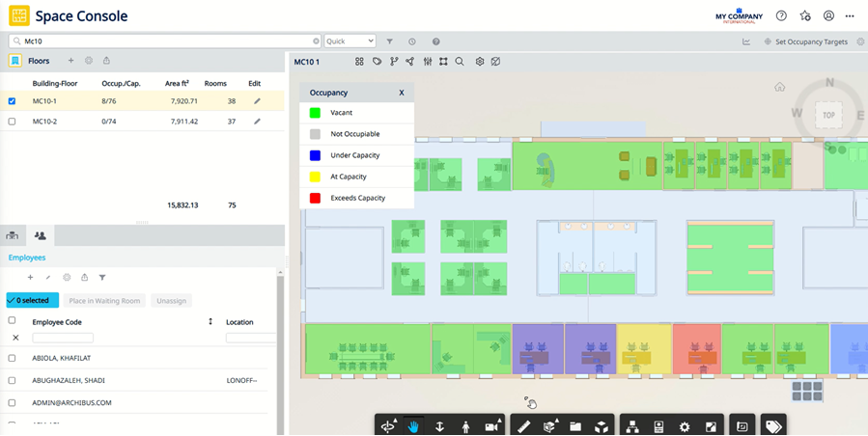Viewport: 868px width, 436px height.
Task: Click Place in Waiting Room button
Action: click(x=104, y=300)
